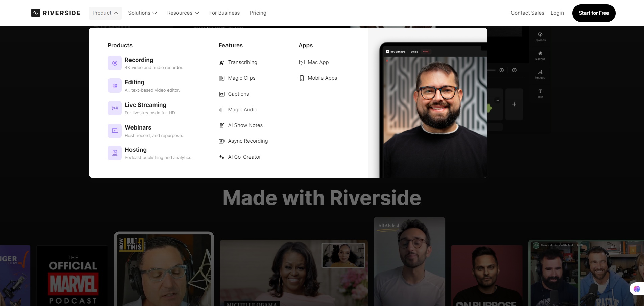Click the New Heights video thumbnail
This screenshot has width=644, height=306.
click(586, 273)
